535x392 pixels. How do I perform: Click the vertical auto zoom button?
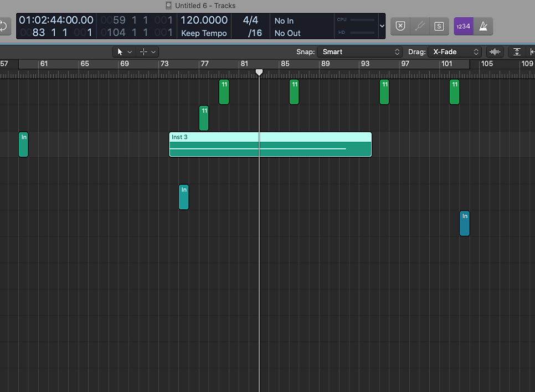coord(517,52)
